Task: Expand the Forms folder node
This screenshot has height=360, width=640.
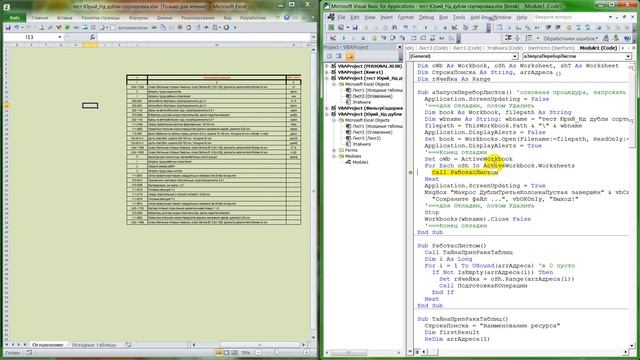Action: pyautogui.click(x=334, y=150)
